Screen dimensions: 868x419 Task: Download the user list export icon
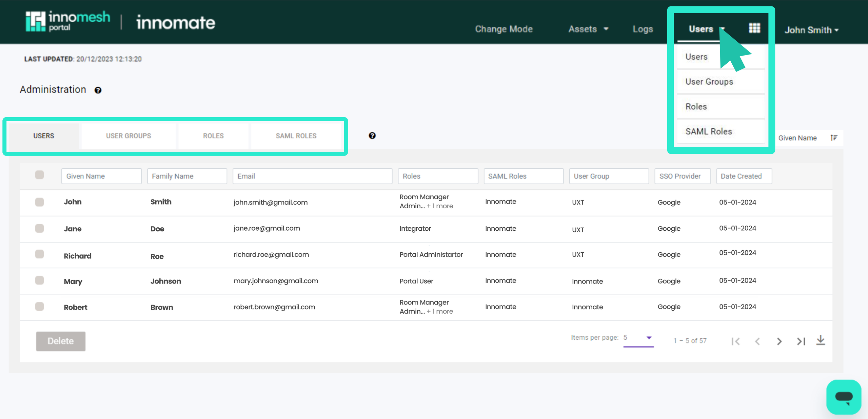(x=821, y=340)
